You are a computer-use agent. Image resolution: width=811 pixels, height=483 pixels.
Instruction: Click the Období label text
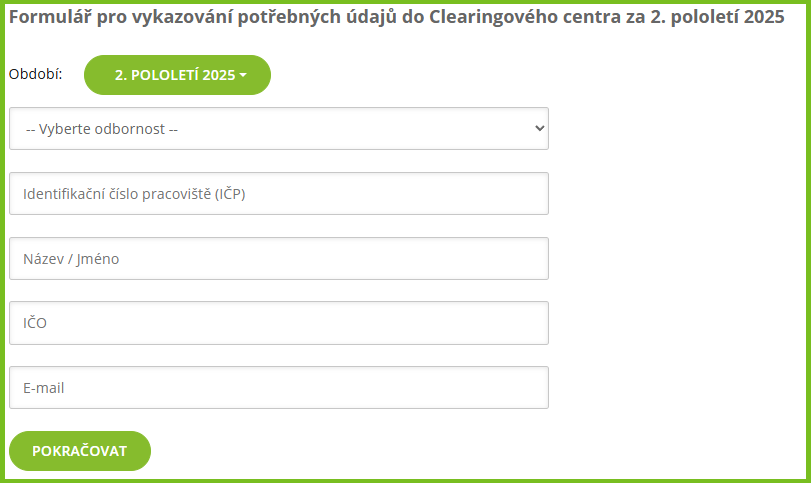coord(36,74)
